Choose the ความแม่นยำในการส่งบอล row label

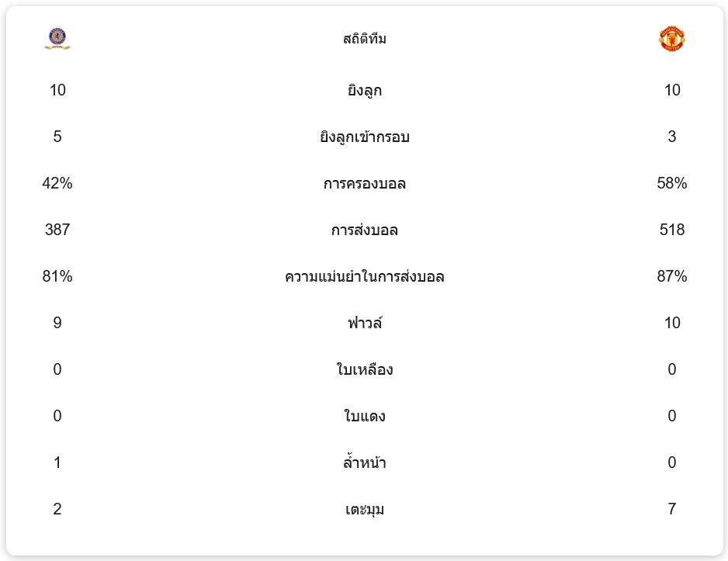[365, 277]
